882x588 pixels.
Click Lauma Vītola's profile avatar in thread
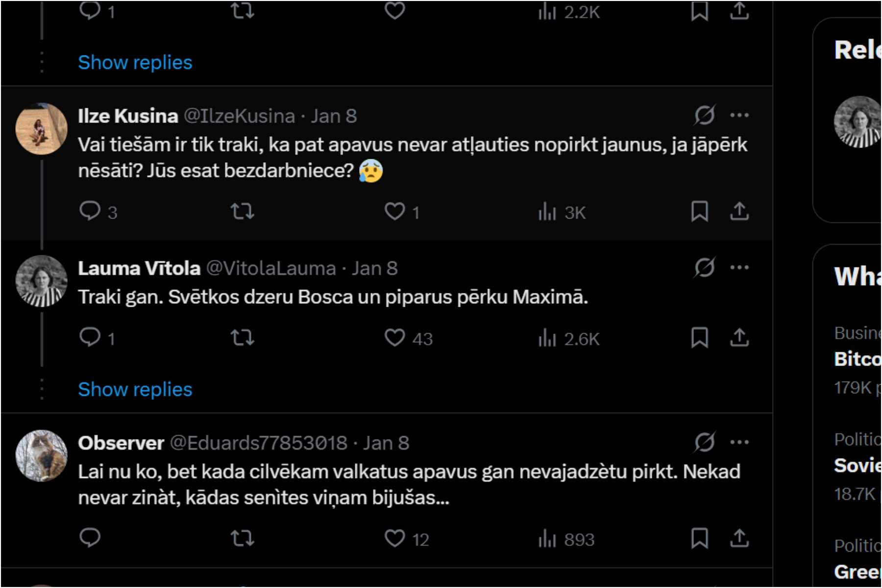click(x=41, y=281)
